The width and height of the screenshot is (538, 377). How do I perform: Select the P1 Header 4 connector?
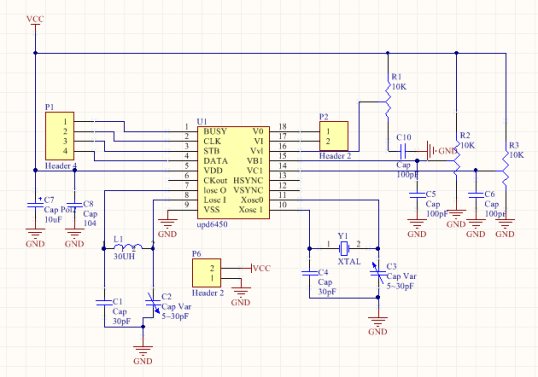pos(60,136)
